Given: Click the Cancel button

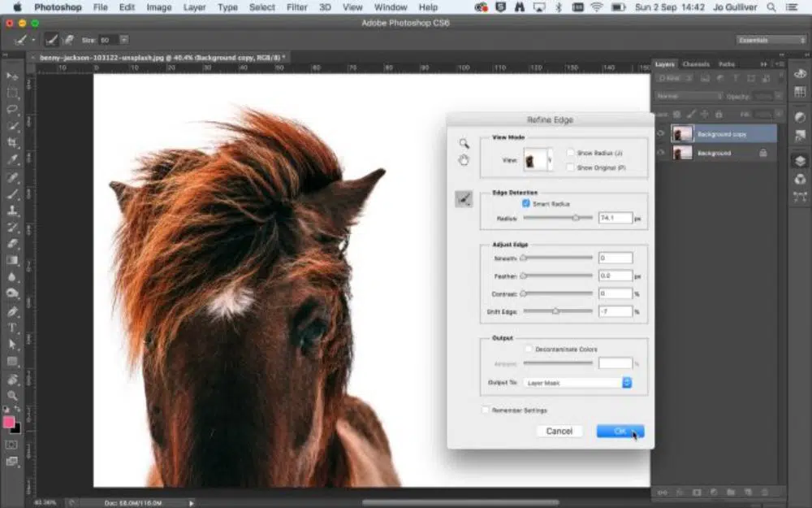Looking at the screenshot, I should [x=559, y=431].
